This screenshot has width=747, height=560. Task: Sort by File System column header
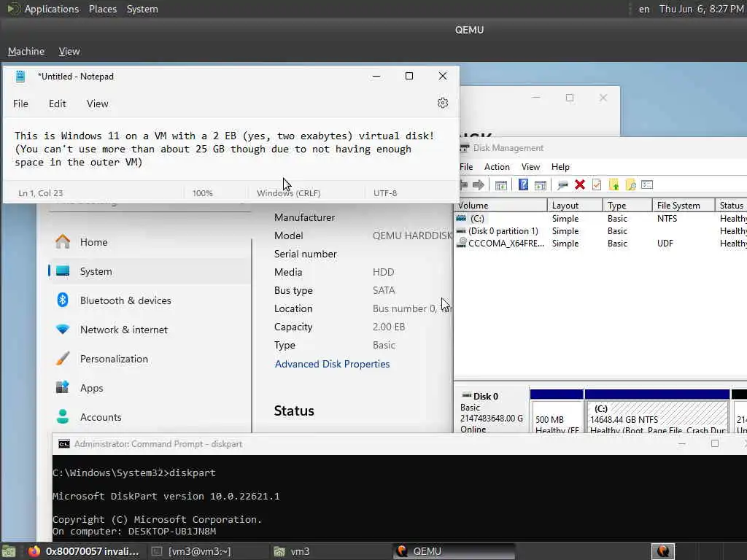[683, 205]
